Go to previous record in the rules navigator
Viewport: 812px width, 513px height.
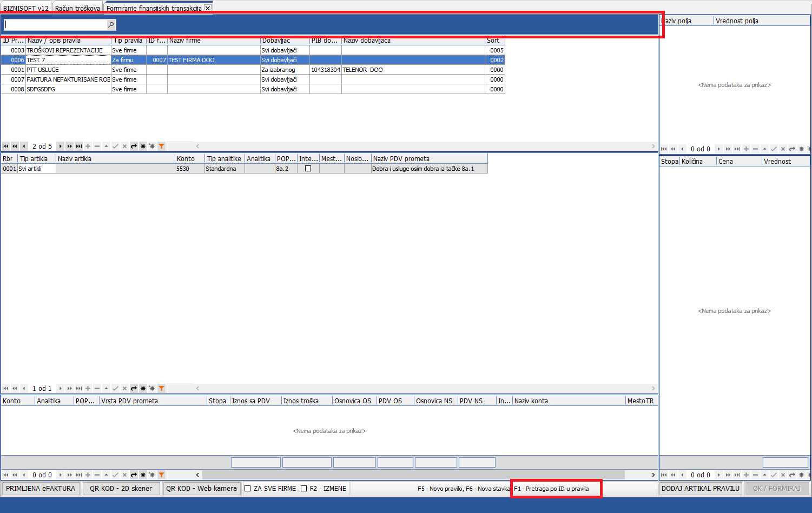[24, 146]
